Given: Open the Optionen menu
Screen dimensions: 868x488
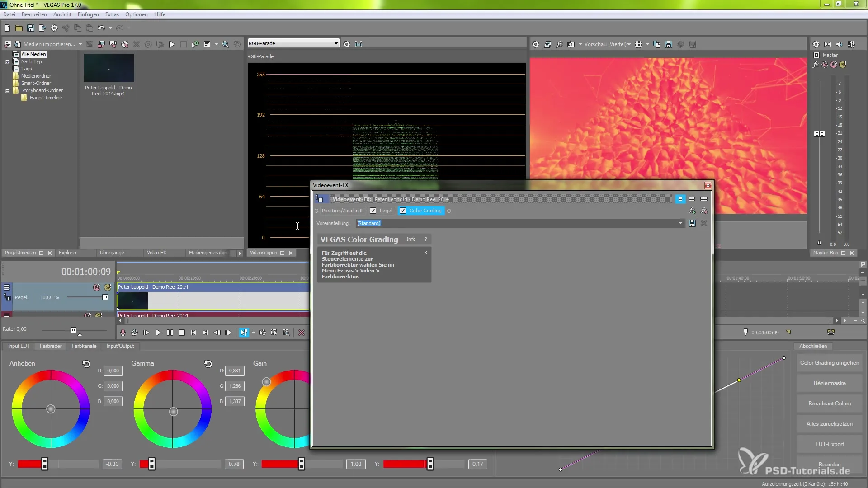Looking at the screenshot, I should tap(136, 14).
